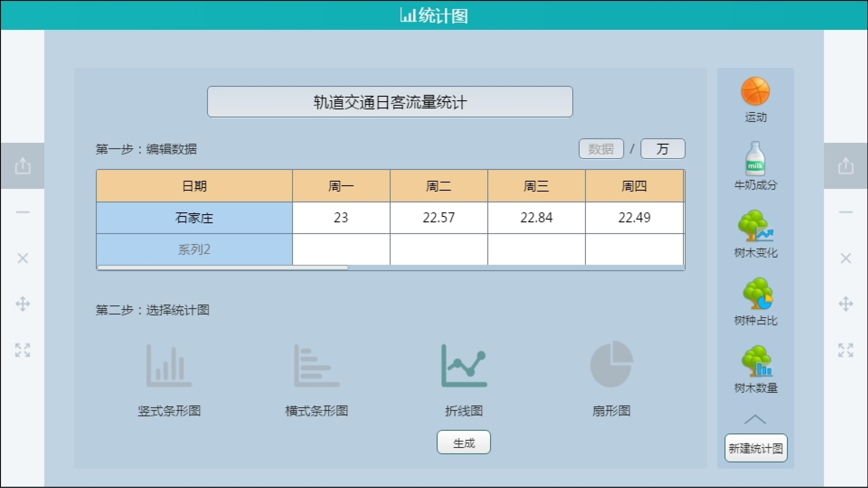This screenshot has height=488, width=868.
Task: Edit the chart title field
Action: click(x=390, y=102)
